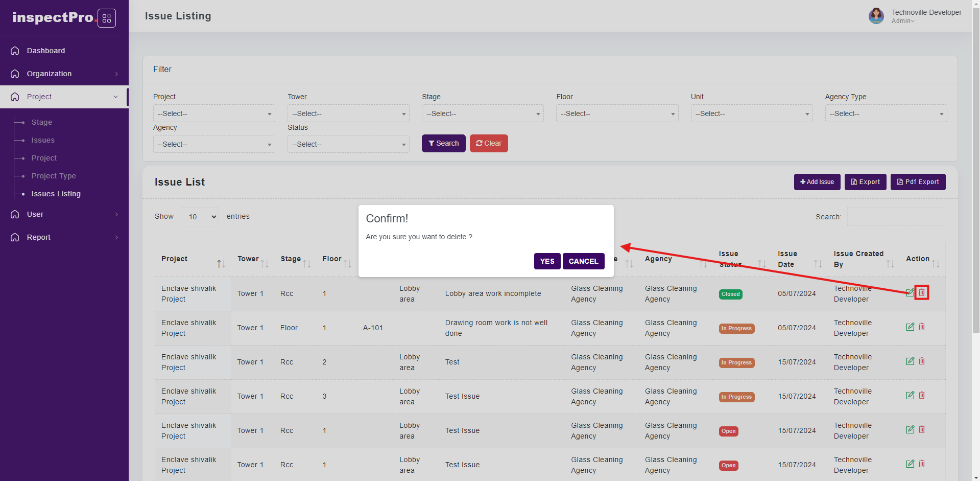Click the Add Issue button

tap(817, 182)
